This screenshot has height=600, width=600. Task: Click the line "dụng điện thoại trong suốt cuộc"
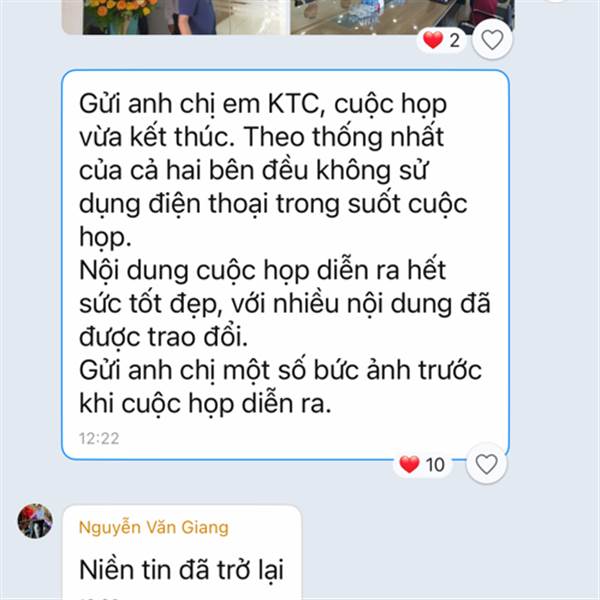click(273, 204)
